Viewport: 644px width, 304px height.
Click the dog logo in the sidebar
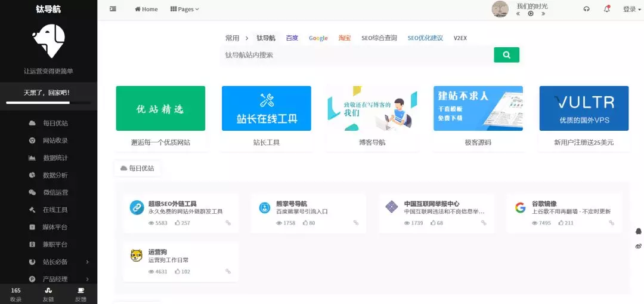[x=48, y=41]
